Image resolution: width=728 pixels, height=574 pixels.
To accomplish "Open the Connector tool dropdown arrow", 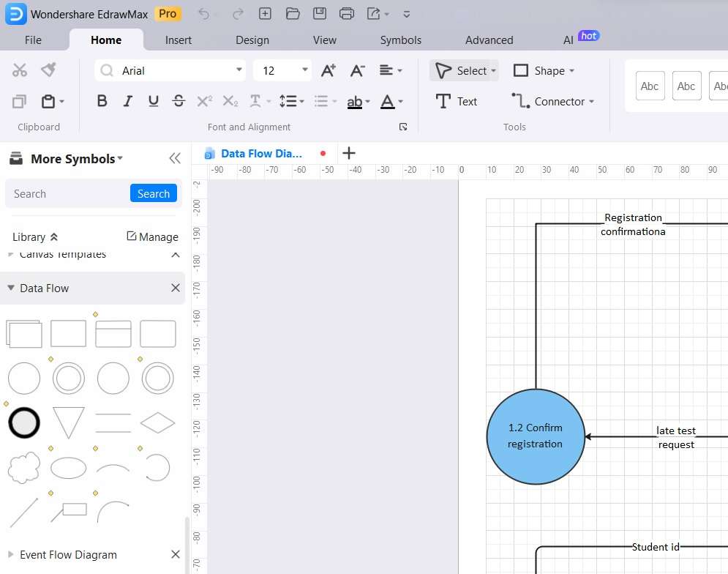I will coord(591,101).
